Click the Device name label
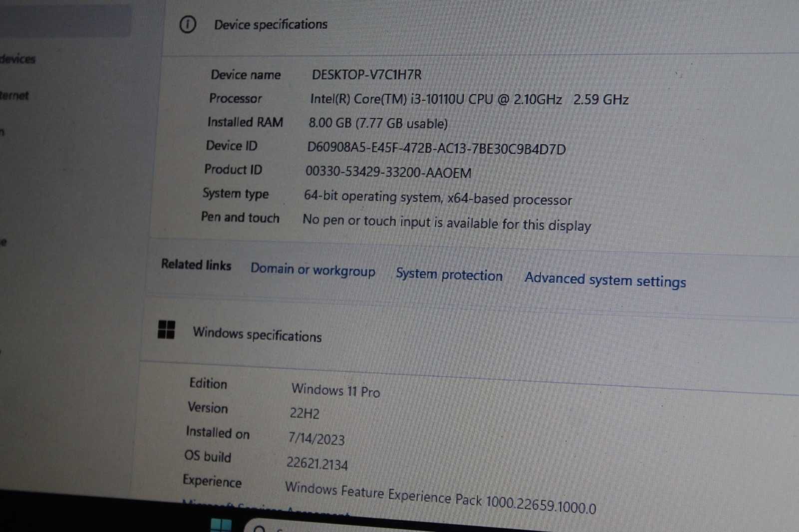Image resolution: width=799 pixels, height=532 pixels. [x=245, y=75]
